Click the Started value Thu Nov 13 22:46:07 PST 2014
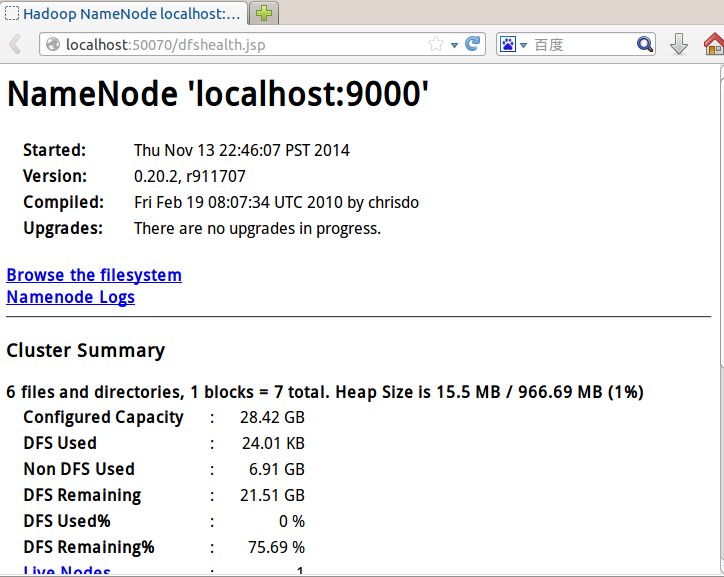 pyautogui.click(x=242, y=150)
